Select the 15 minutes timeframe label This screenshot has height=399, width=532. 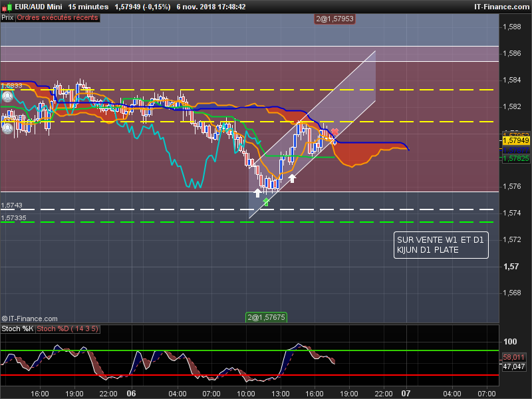tap(88, 7)
